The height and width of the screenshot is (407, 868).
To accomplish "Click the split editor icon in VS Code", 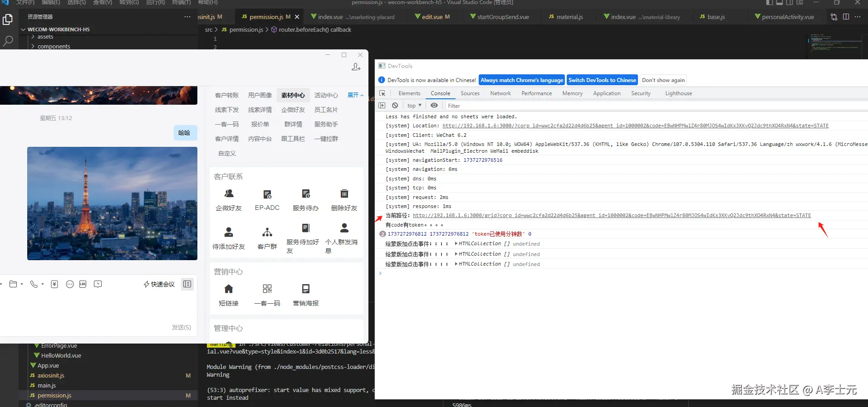I will pyautogui.click(x=846, y=17).
